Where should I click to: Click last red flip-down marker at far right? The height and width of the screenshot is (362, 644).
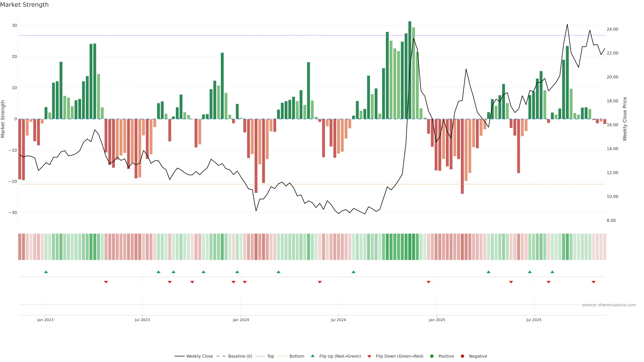coord(594,282)
